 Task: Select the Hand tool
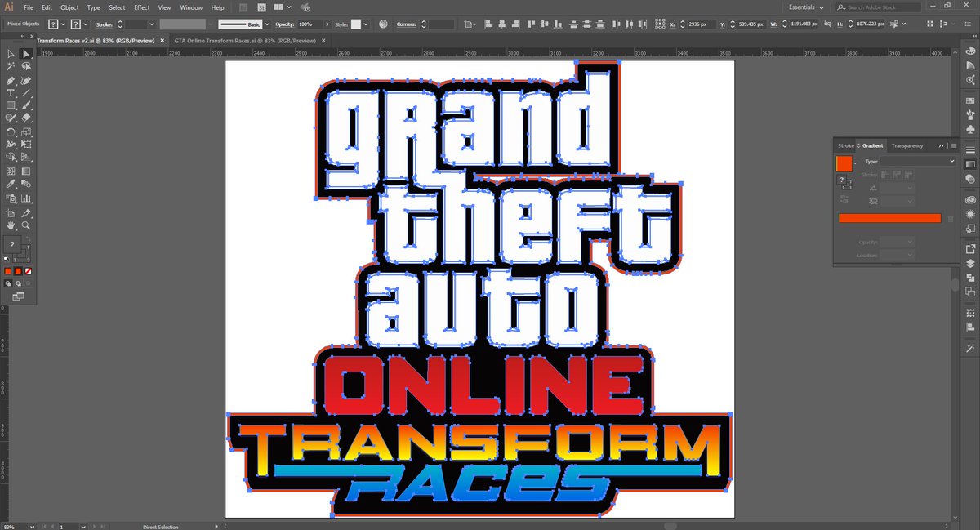click(11, 225)
